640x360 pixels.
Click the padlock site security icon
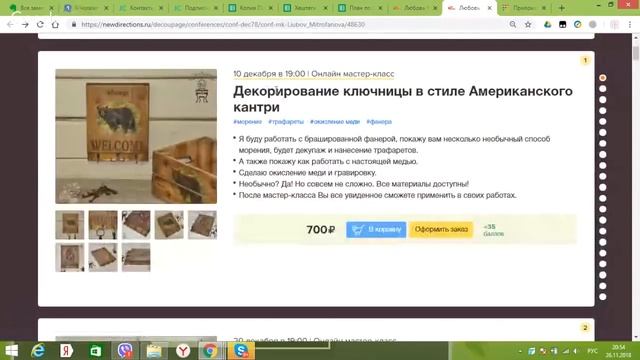pos(74,24)
